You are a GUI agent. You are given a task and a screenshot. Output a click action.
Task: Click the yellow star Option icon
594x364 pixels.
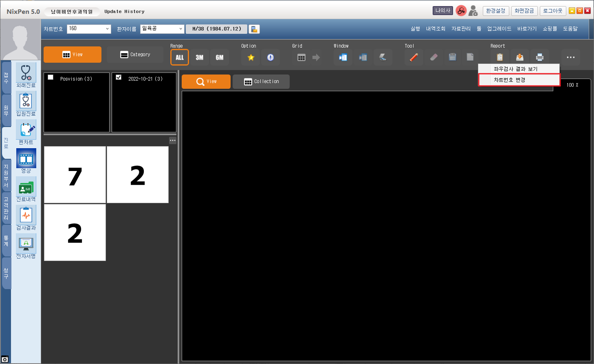tap(251, 57)
